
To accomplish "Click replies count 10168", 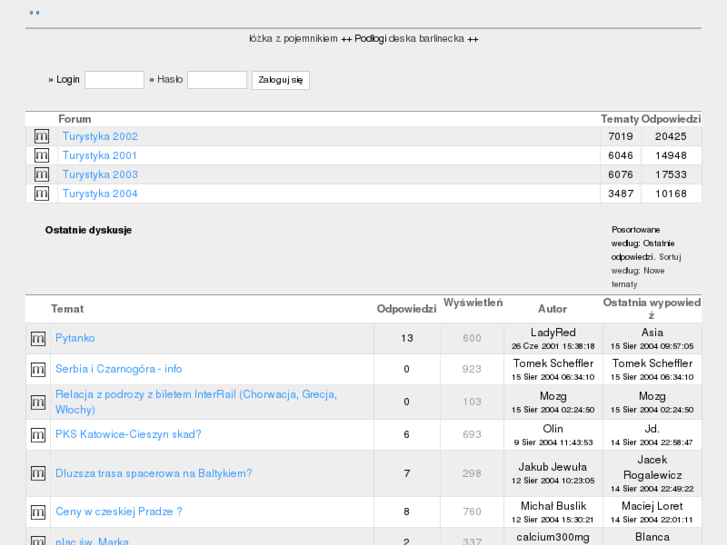I will click(671, 193).
